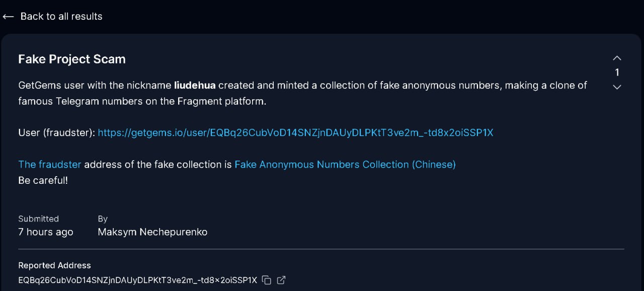Click the vote count number 1

coord(617,72)
